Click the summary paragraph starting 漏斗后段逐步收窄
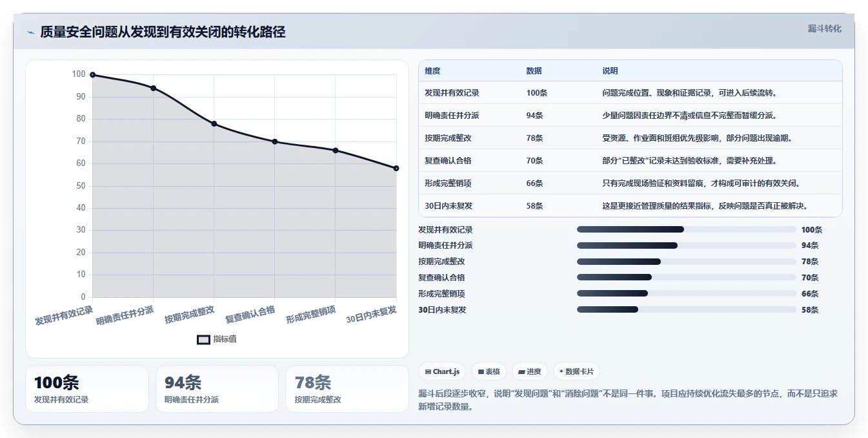Viewport: 868px width, 438px height. click(x=628, y=400)
